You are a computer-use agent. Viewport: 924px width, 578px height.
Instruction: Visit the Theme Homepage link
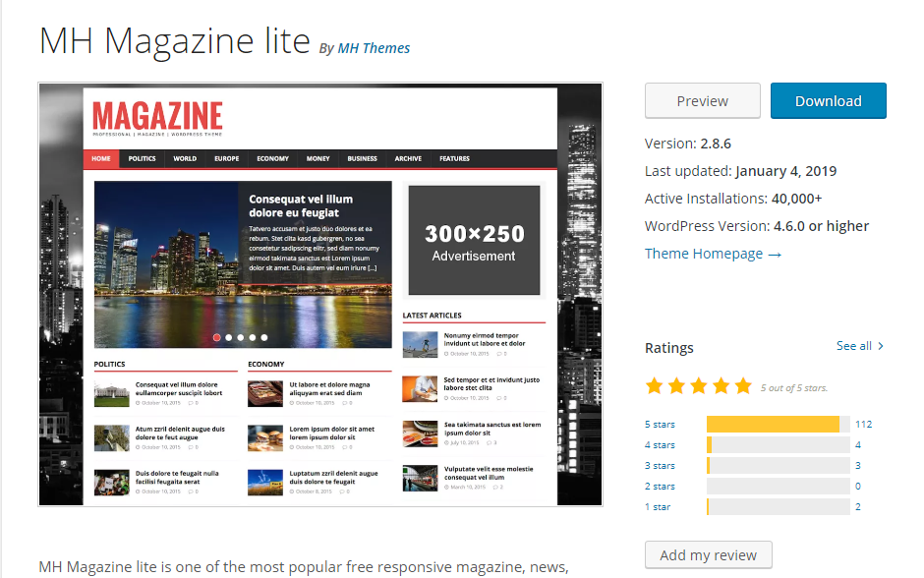coord(713,254)
